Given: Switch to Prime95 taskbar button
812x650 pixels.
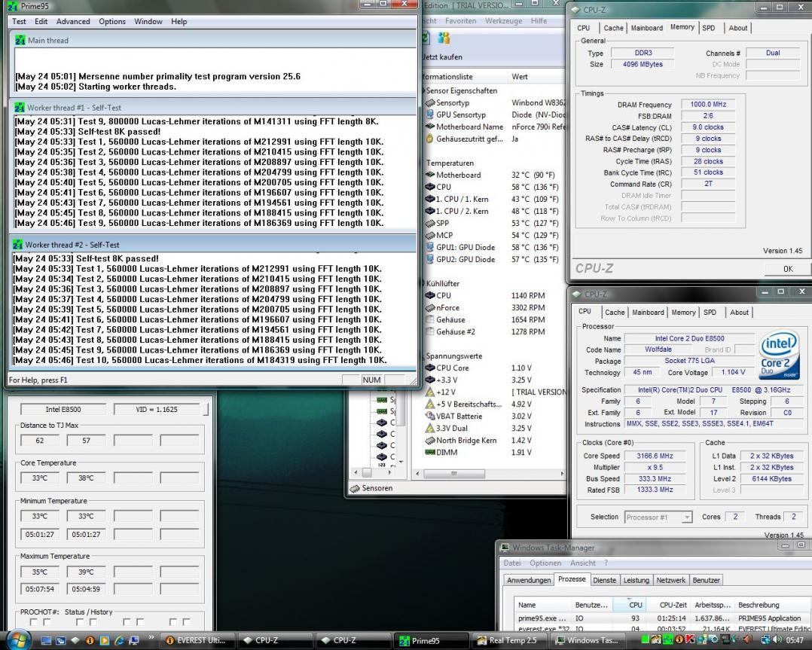Looking at the screenshot, I should click(x=432, y=640).
